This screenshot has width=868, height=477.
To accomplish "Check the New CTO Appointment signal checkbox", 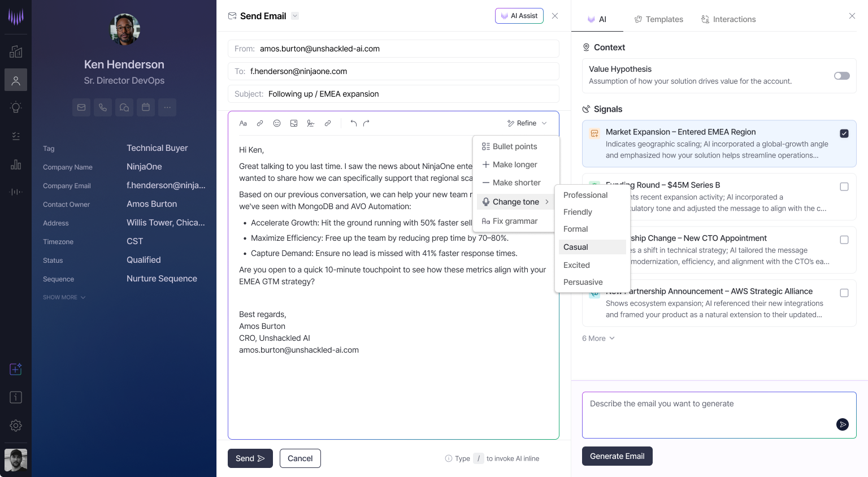I will coord(844,240).
